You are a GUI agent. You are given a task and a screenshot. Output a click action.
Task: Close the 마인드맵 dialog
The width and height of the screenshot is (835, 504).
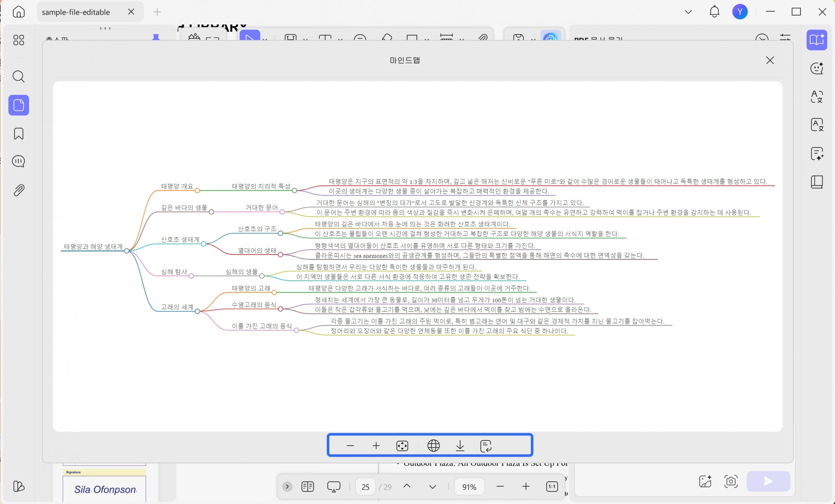770,60
